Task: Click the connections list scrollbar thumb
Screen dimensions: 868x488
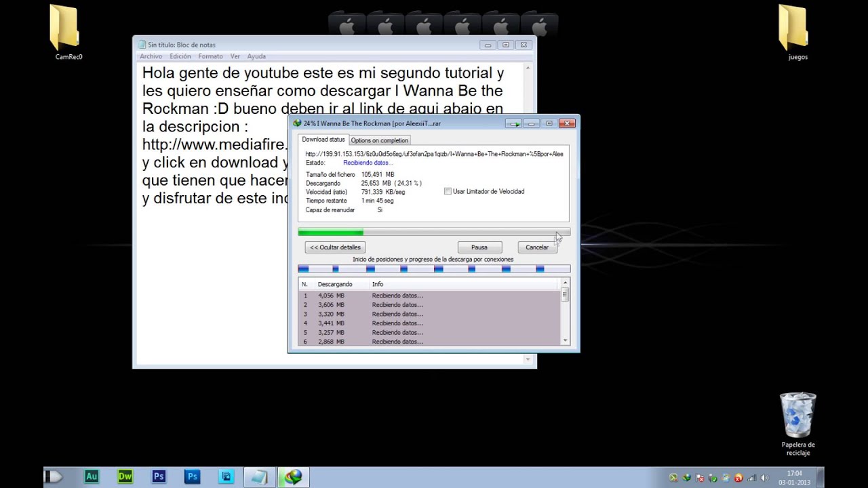Action: pos(565,295)
